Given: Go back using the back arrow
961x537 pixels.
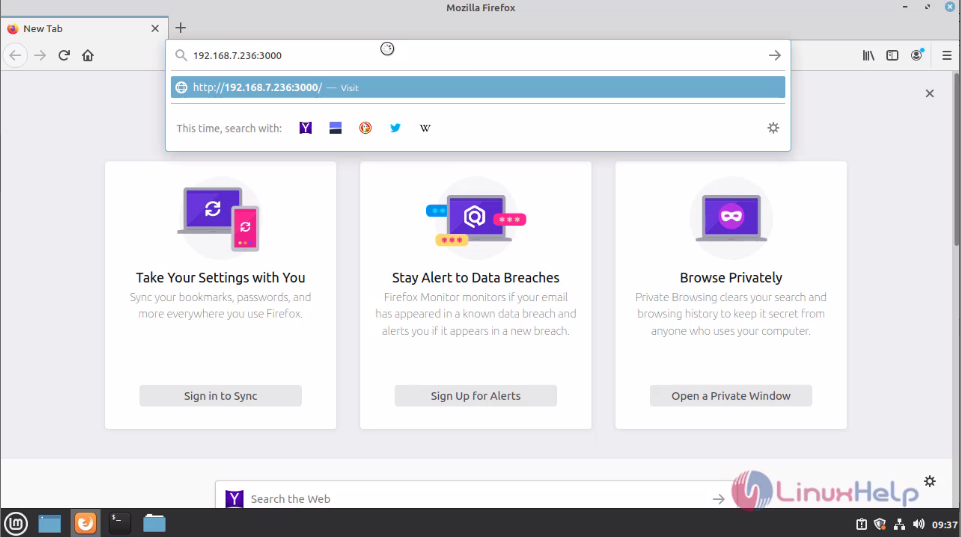Looking at the screenshot, I should click(x=15, y=55).
